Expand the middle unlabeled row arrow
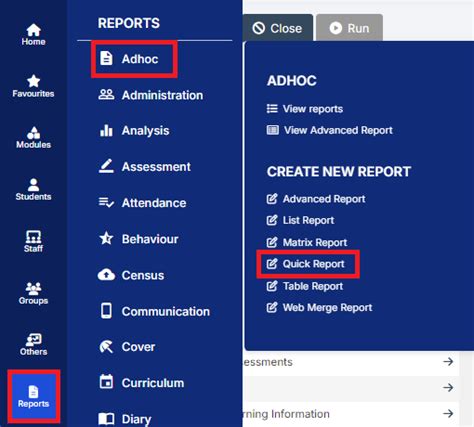Image resolution: width=474 pixels, height=427 pixels. click(448, 388)
